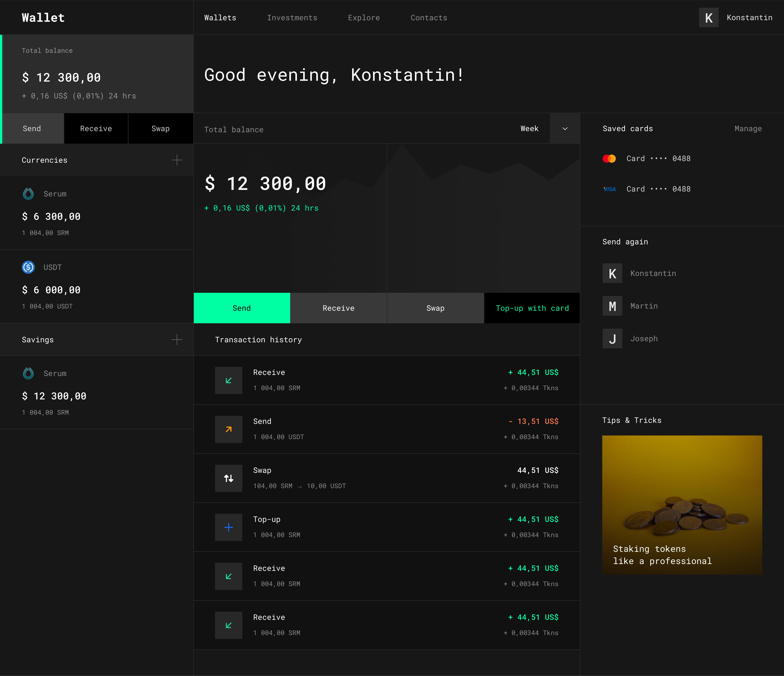Image resolution: width=784 pixels, height=676 pixels.
Task: Click the Send transaction row title
Action: pyautogui.click(x=262, y=421)
